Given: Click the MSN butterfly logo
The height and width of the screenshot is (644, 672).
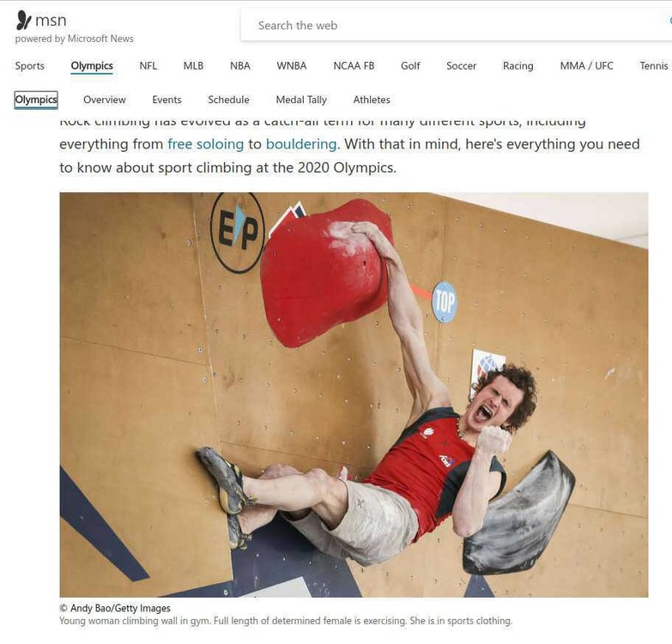Looking at the screenshot, I should tap(23, 20).
